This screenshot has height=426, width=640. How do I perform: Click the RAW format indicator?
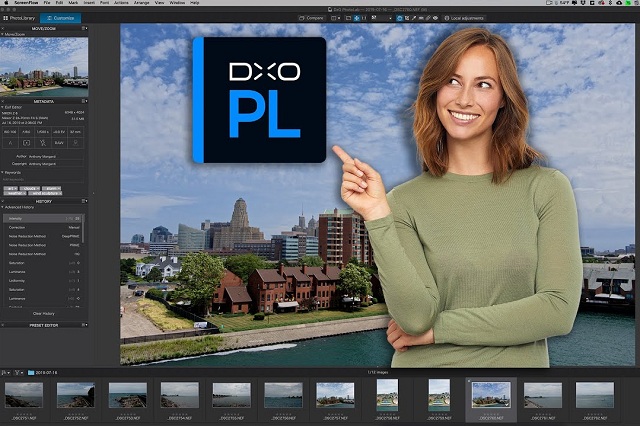59,143
